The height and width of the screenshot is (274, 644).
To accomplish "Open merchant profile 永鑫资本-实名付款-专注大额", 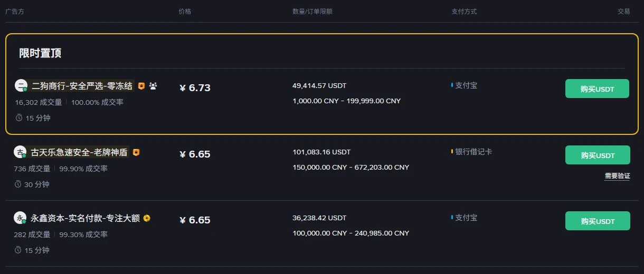I will (86, 218).
